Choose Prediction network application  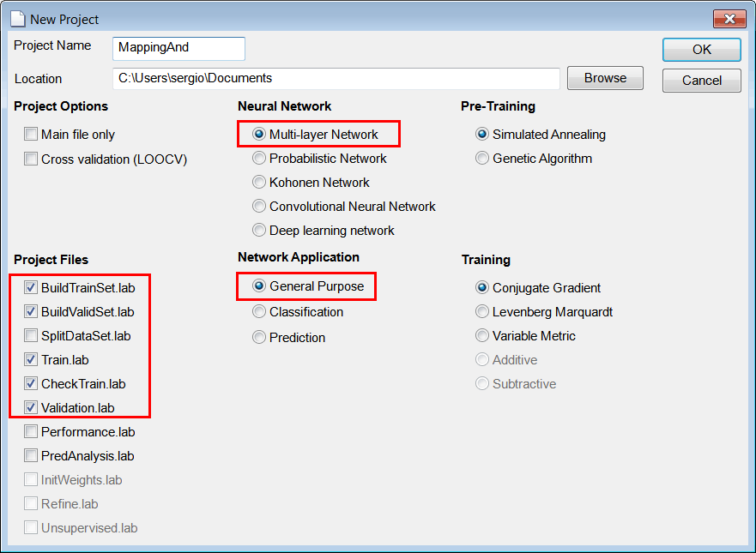[x=259, y=337]
